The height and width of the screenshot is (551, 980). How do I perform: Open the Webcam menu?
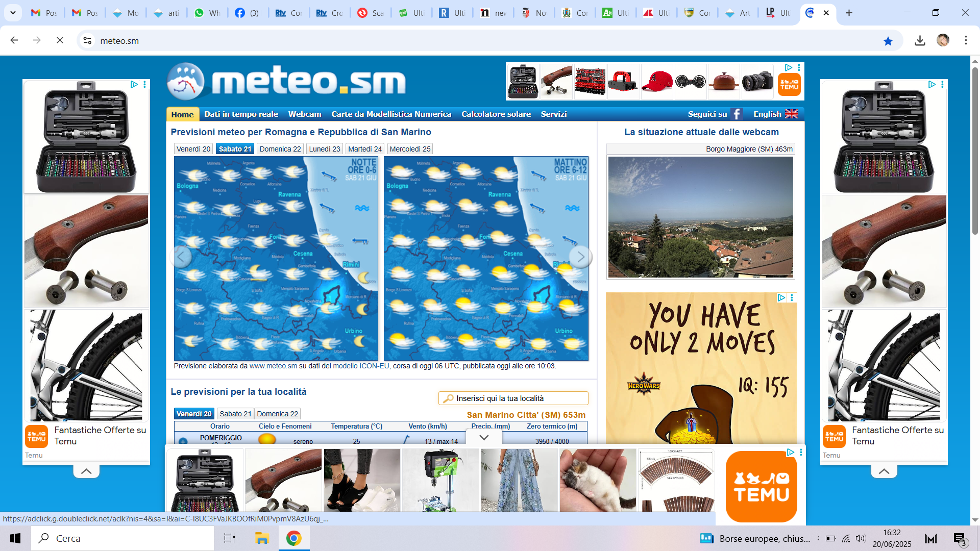point(305,114)
